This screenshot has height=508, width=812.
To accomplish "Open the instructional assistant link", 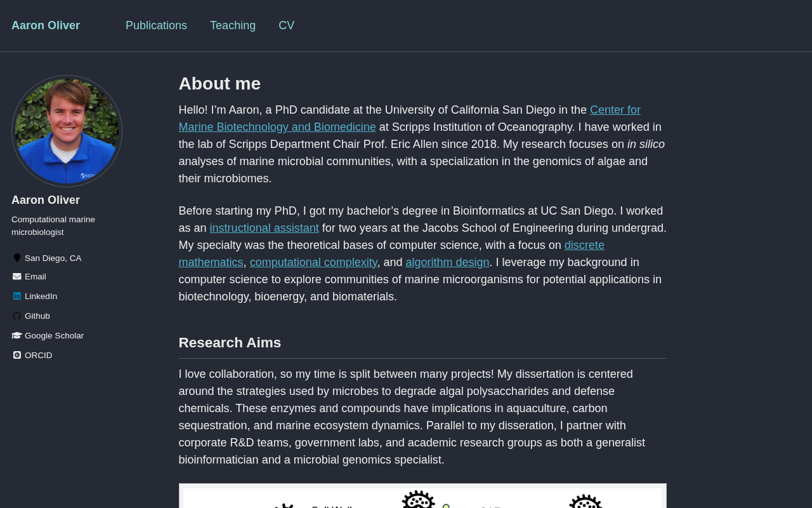I will point(264,228).
